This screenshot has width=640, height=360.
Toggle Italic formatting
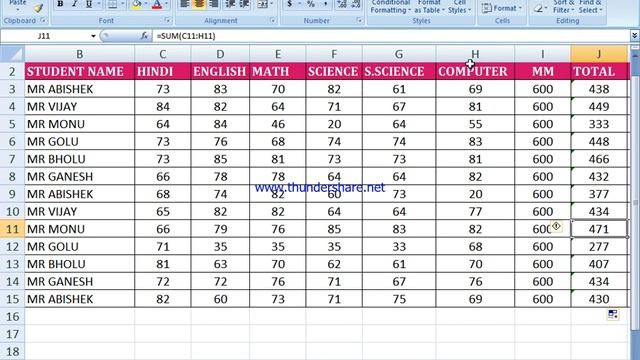(x=74, y=4)
